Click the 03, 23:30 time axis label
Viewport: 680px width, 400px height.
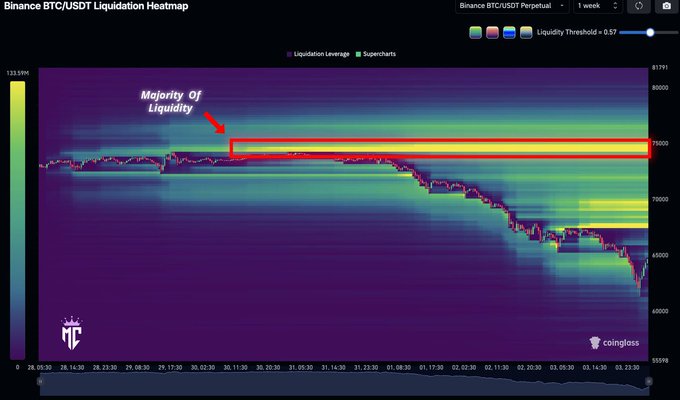627,367
